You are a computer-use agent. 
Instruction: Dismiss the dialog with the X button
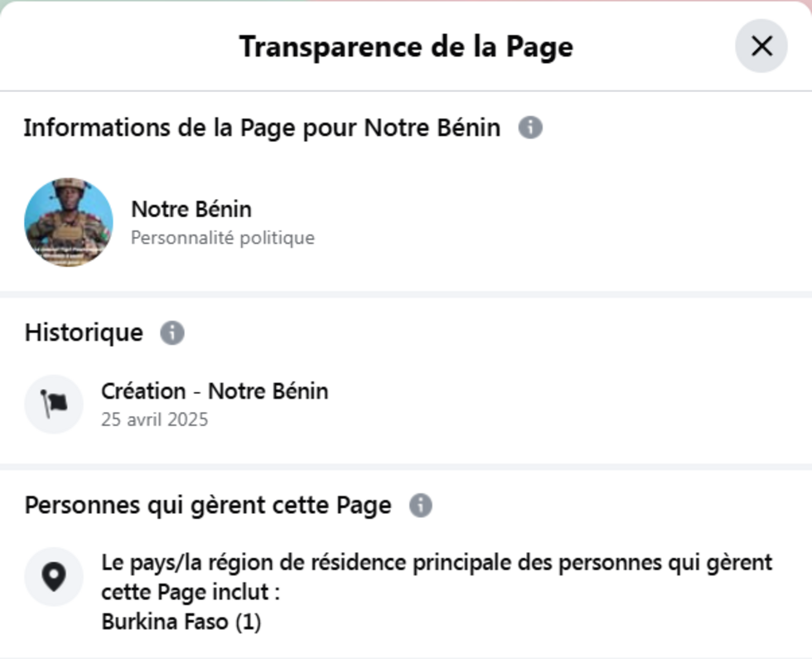click(x=761, y=47)
